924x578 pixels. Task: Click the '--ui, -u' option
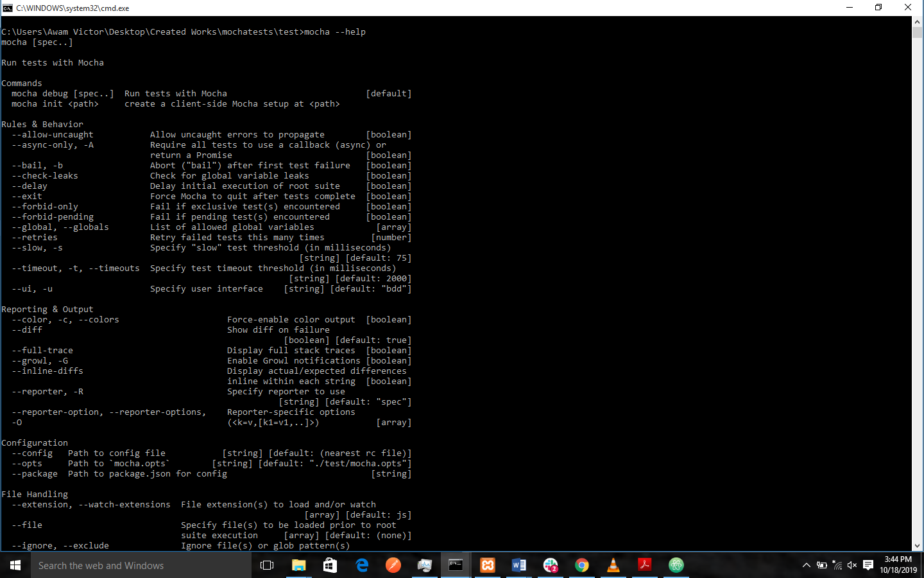(32, 289)
